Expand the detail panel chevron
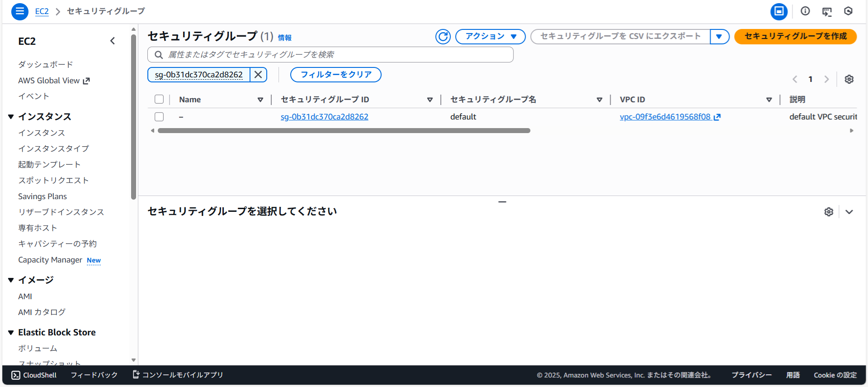The width and height of the screenshot is (868, 387). [x=849, y=212]
